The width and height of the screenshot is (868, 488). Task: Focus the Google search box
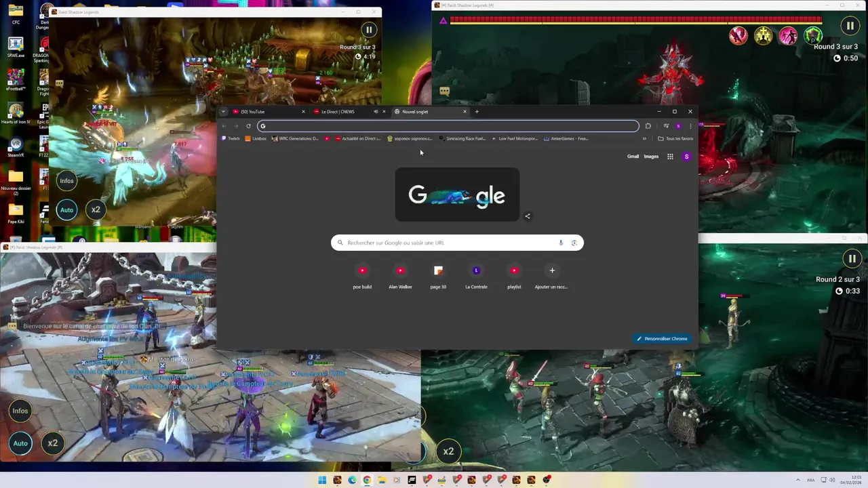(457, 243)
